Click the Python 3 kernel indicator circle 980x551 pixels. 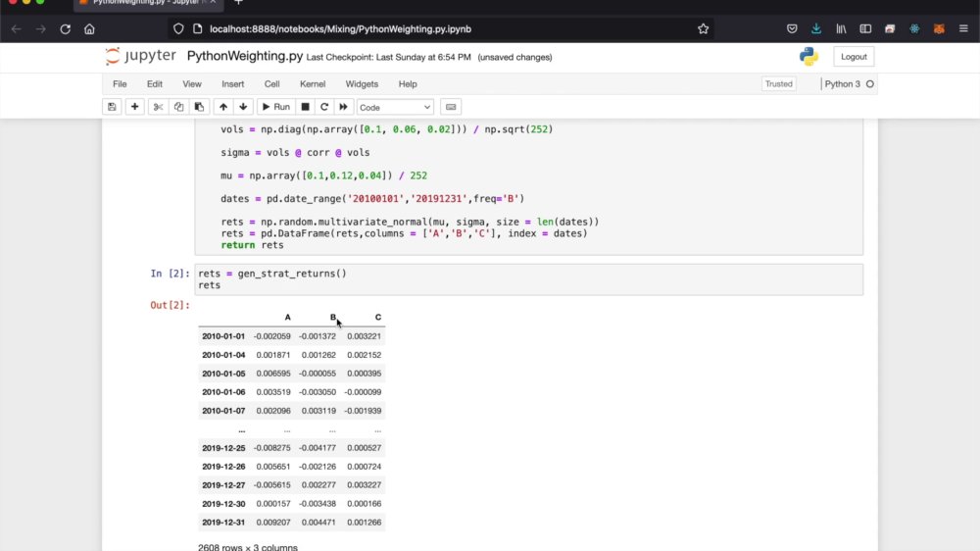(x=870, y=83)
